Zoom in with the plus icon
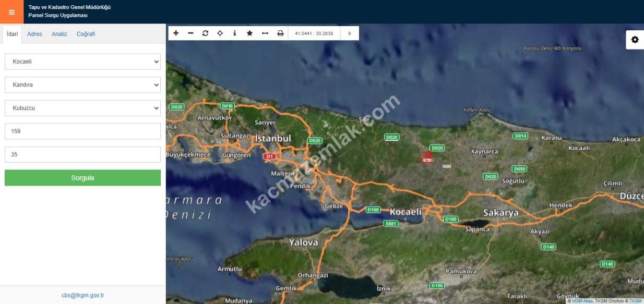The width and height of the screenshot is (644, 304). click(x=176, y=33)
